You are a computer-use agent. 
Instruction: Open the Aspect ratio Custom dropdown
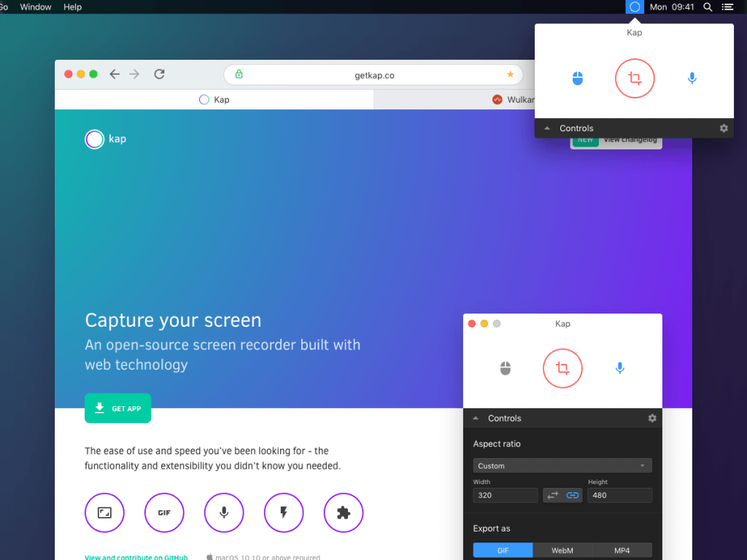[x=562, y=466]
